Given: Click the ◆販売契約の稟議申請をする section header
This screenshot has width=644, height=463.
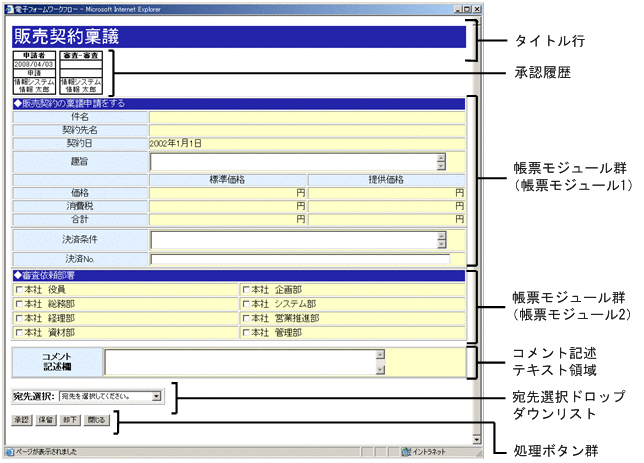Looking at the screenshot, I should (239, 104).
